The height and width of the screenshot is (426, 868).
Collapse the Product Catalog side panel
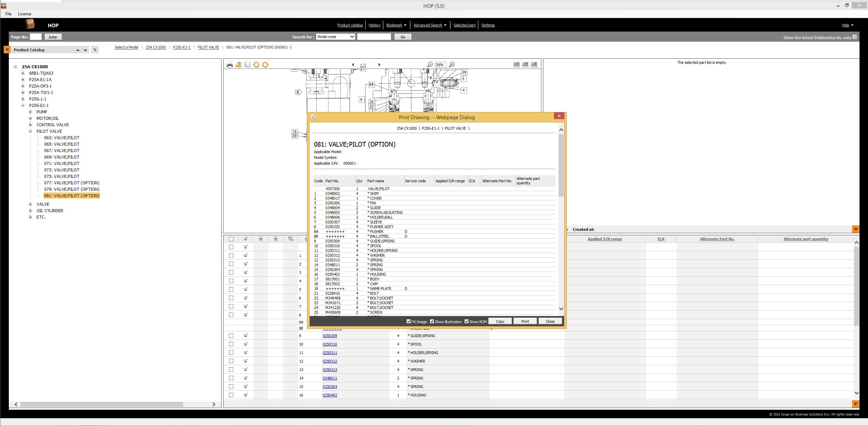[7, 50]
